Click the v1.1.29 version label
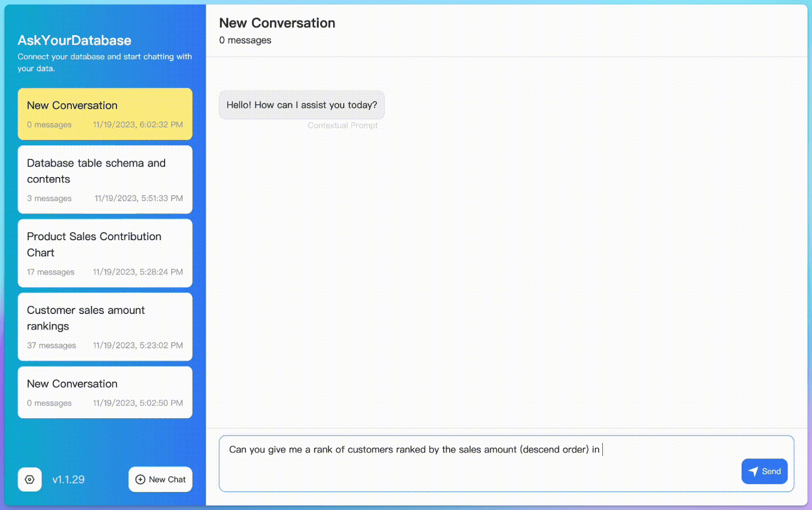The image size is (812, 510). pos(68,479)
